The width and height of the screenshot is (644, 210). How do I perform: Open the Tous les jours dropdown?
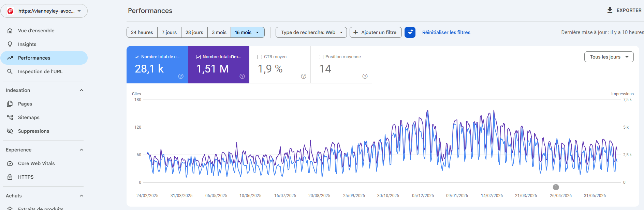tap(609, 57)
